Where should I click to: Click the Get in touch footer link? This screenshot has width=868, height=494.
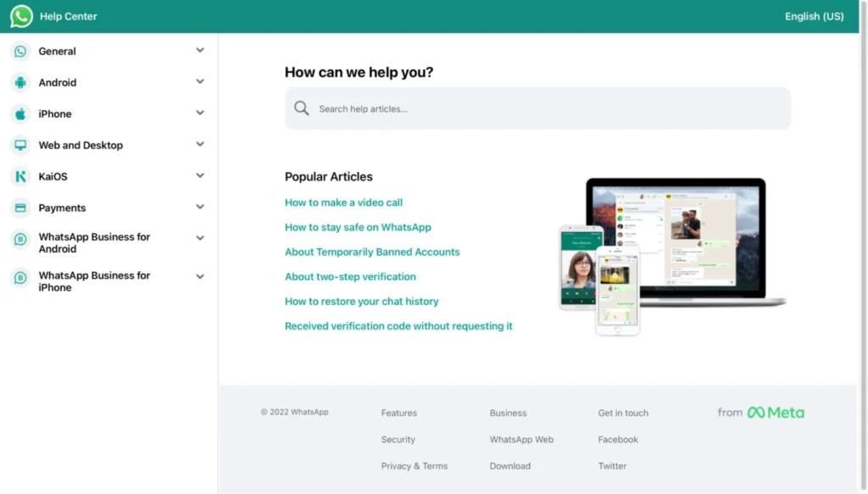pos(623,414)
